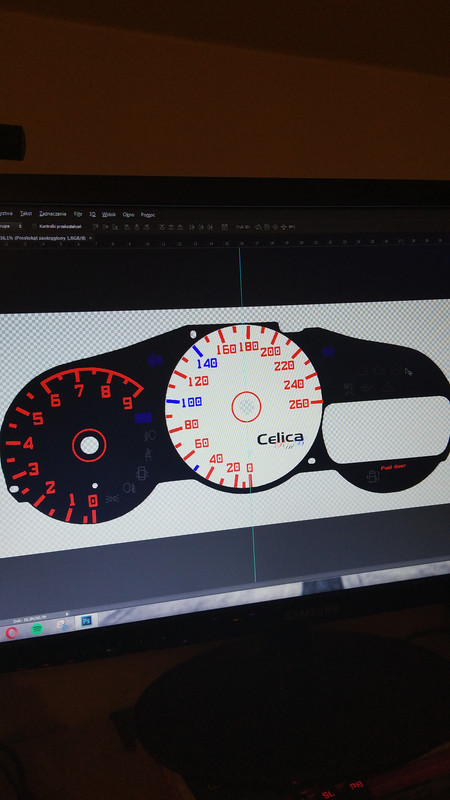Select the drag 3D object mode icon
450x800 pixels.
[275, 227]
